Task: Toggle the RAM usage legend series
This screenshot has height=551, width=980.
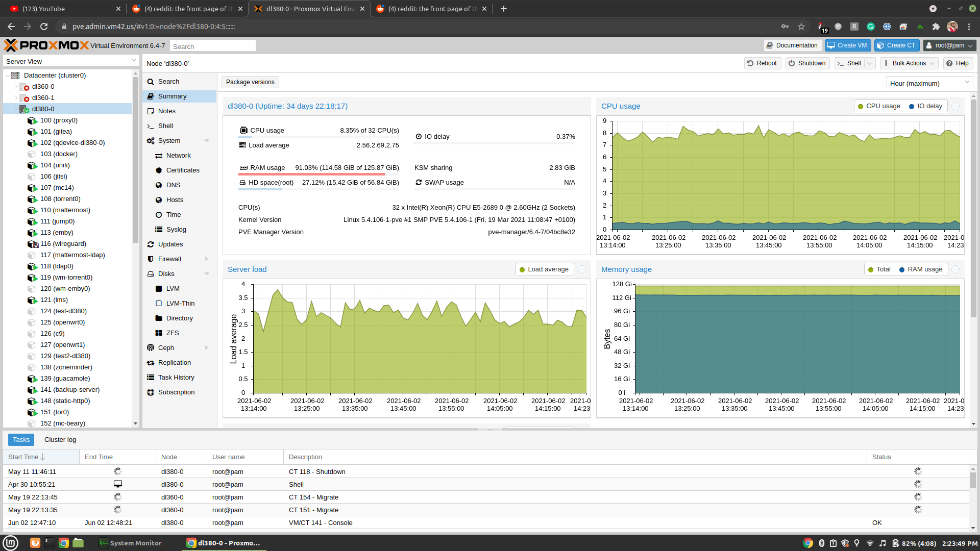Action: coord(920,269)
